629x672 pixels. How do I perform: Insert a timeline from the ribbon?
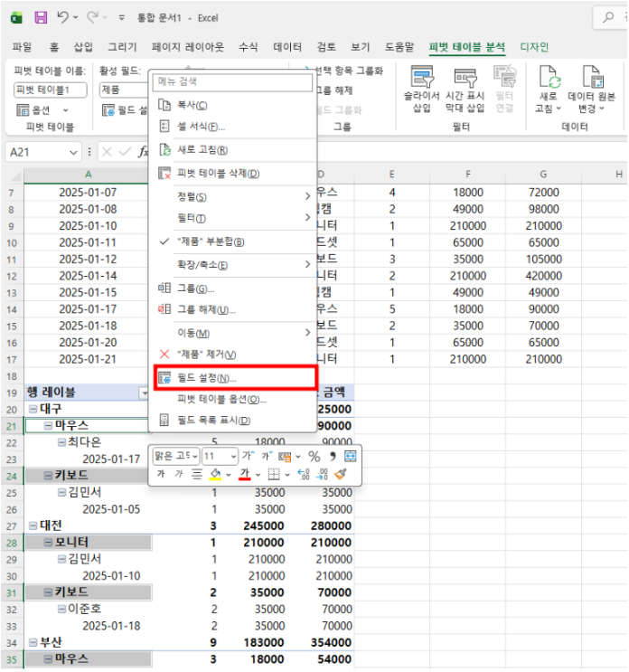click(465, 90)
